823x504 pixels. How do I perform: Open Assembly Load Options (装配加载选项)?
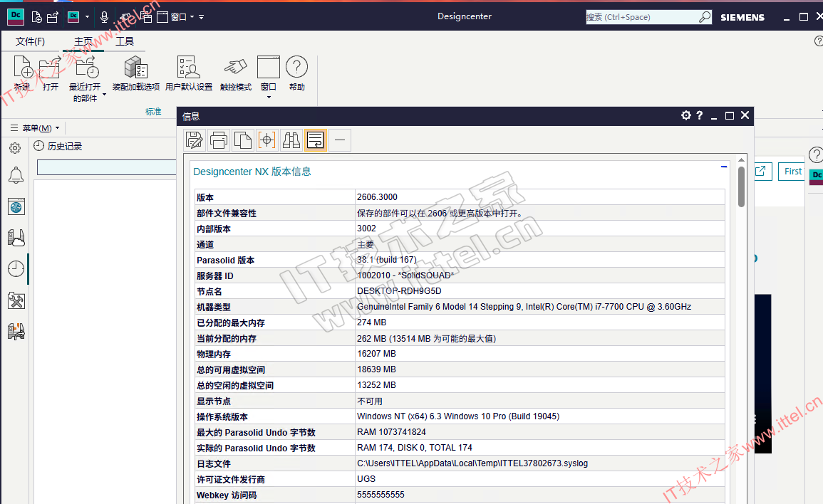[136, 73]
